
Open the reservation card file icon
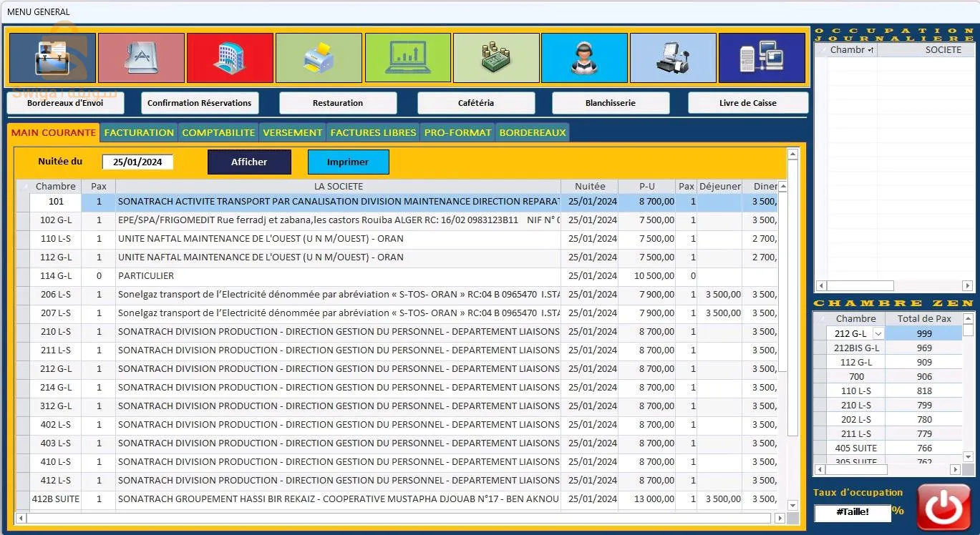coord(53,58)
